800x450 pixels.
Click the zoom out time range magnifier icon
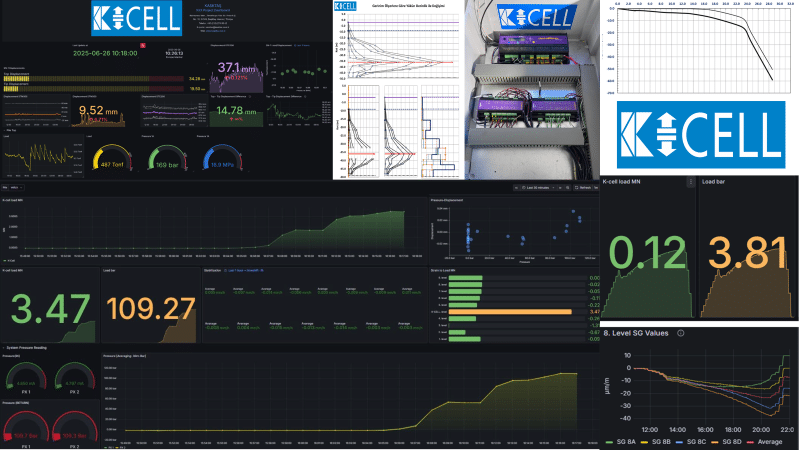point(567,188)
